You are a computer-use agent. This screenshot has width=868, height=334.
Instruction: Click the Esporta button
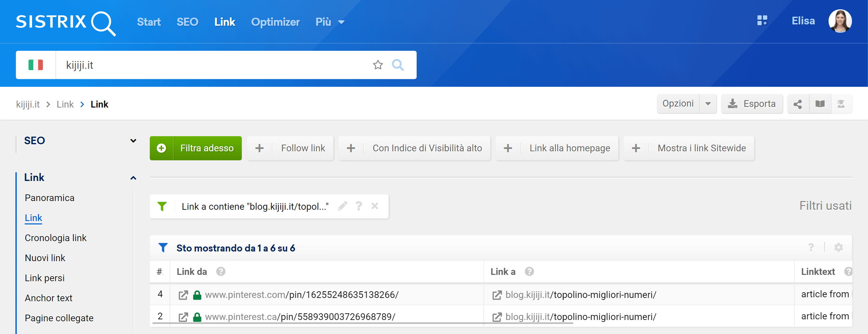pos(752,104)
